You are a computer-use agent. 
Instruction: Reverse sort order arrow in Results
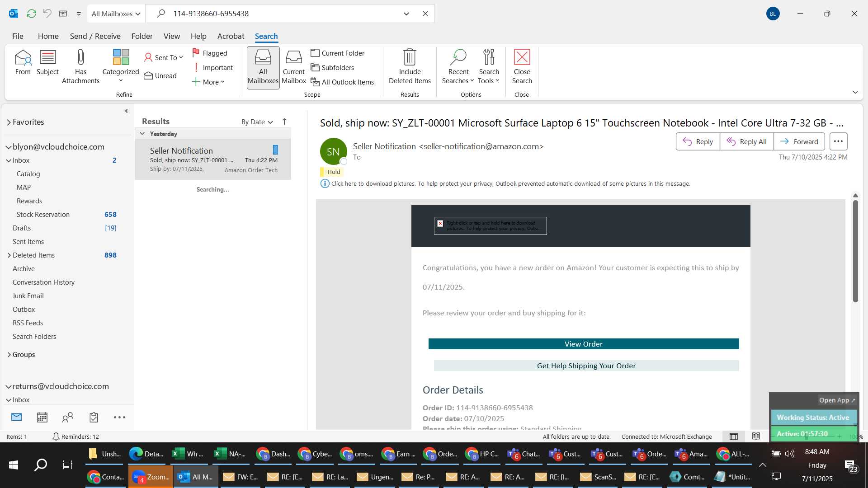click(x=284, y=122)
